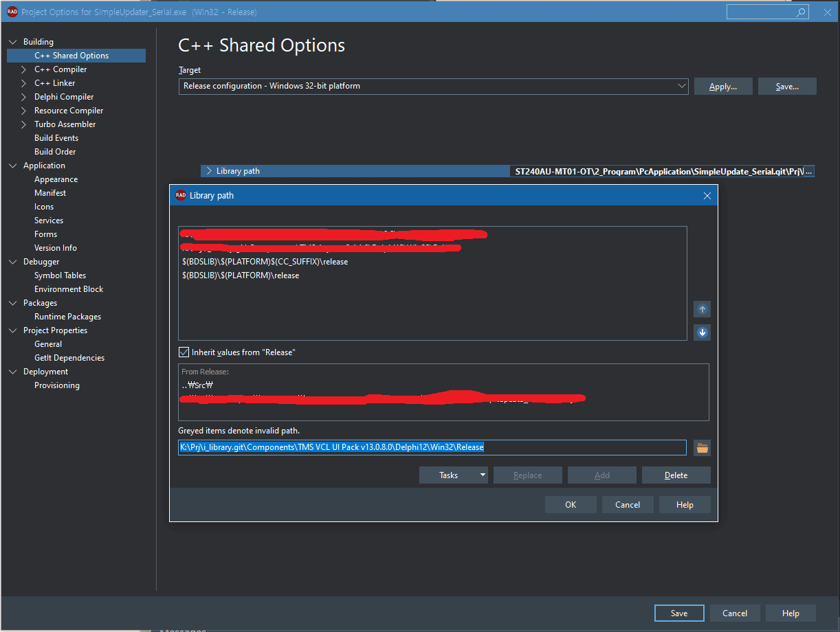The height and width of the screenshot is (632, 840).
Task: Click the move path up arrow
Action: [702, 309]
